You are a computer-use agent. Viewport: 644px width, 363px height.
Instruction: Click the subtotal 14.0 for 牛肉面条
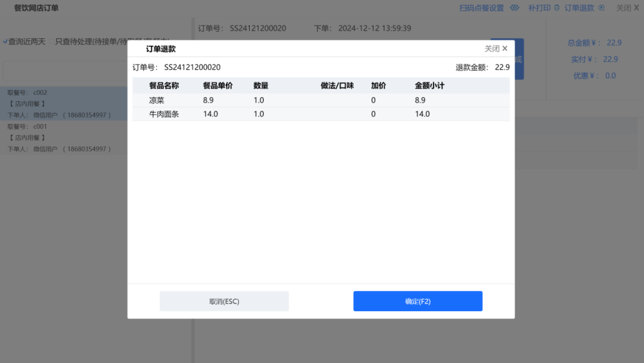coord(422,114)
